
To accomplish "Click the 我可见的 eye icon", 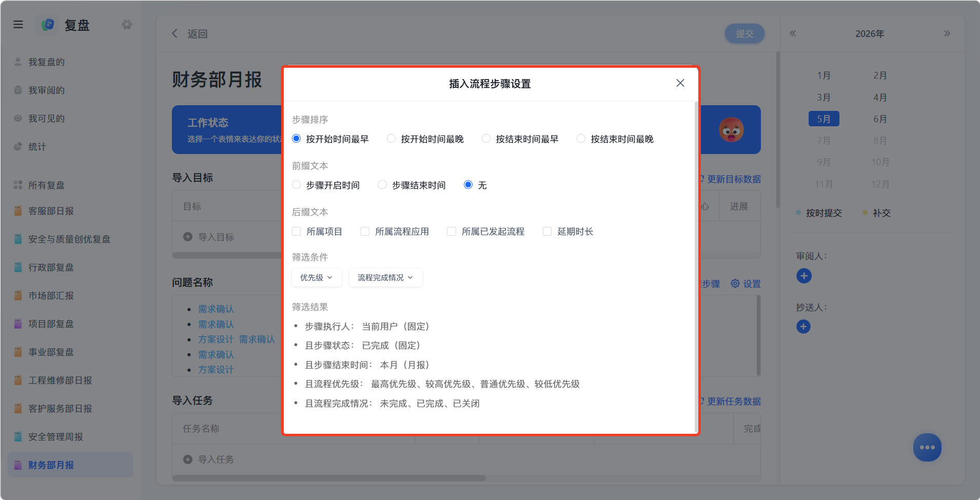I will 18,118.
